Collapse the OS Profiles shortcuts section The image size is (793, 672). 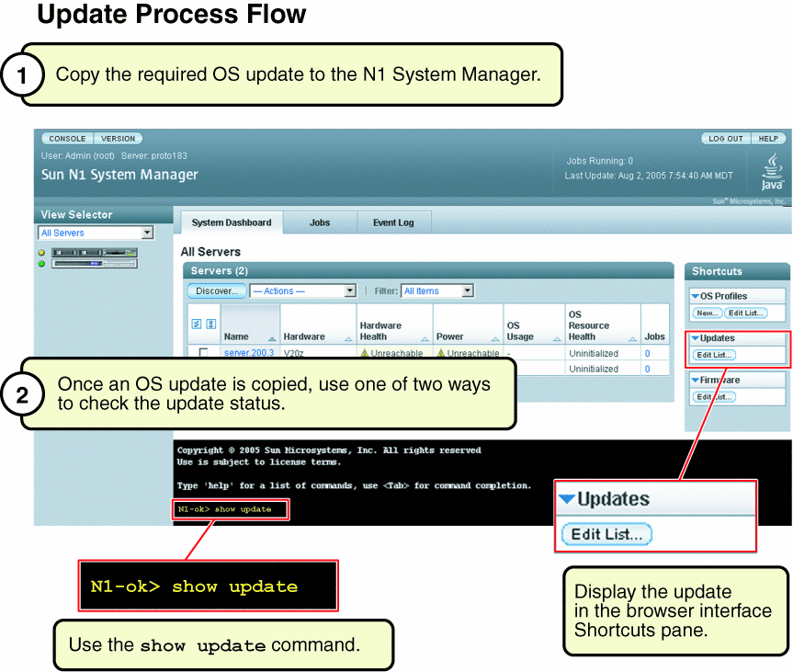click(x=696, y=296)
